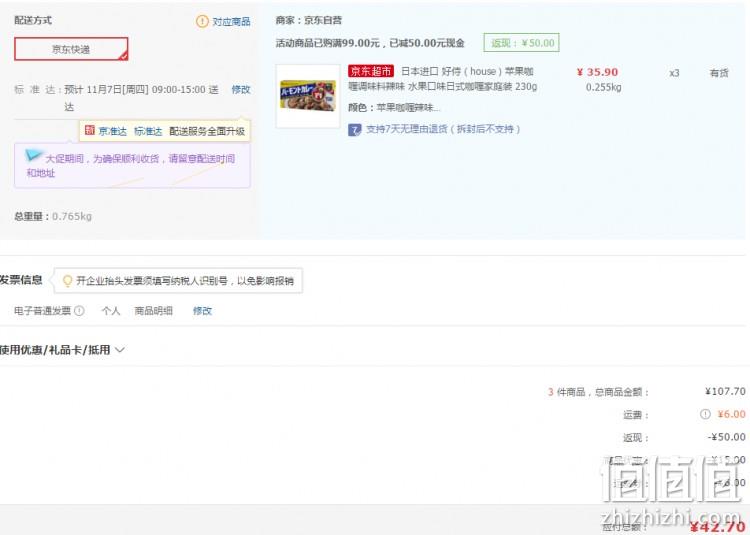
Task: Modify the 标准达 delivery time
Action: coord(241,89)
